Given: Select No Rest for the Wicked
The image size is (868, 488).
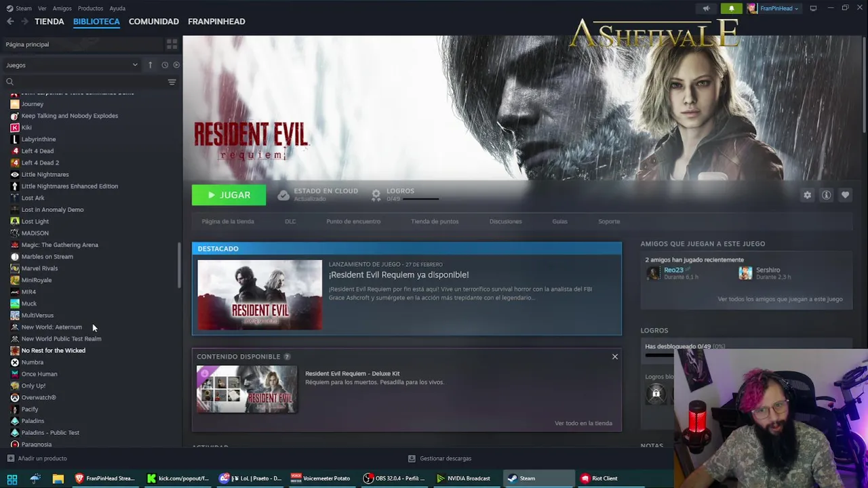Looking at the screenshot, I should [x=53, y=350].
